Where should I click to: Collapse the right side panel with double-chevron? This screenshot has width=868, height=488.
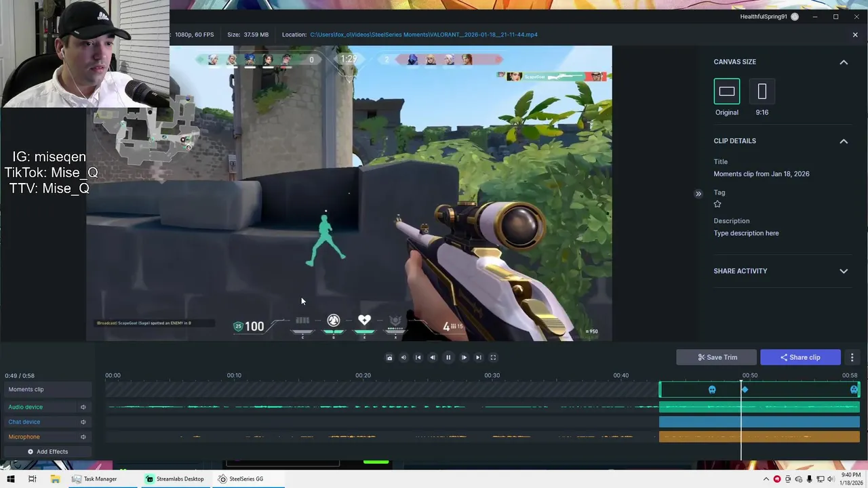(698, 194)
